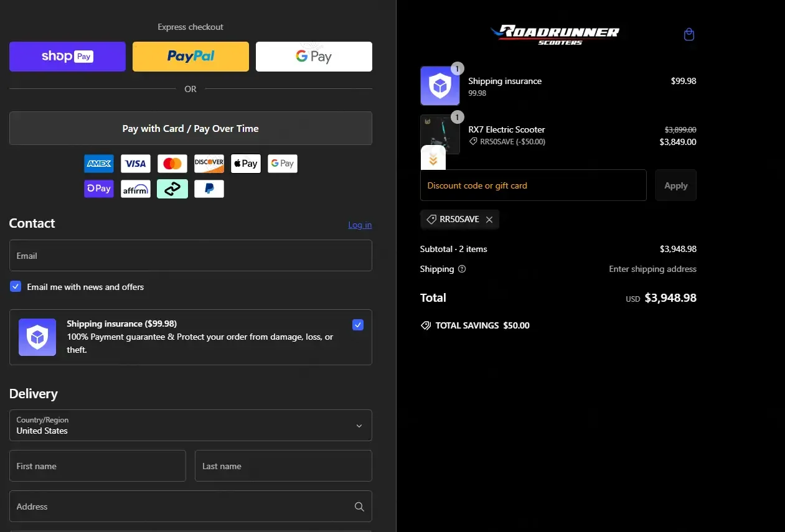Screen dimensions: 785x532
Task: Click the Discover card icon
Action: pyautogui.click(x=209, y=164)
